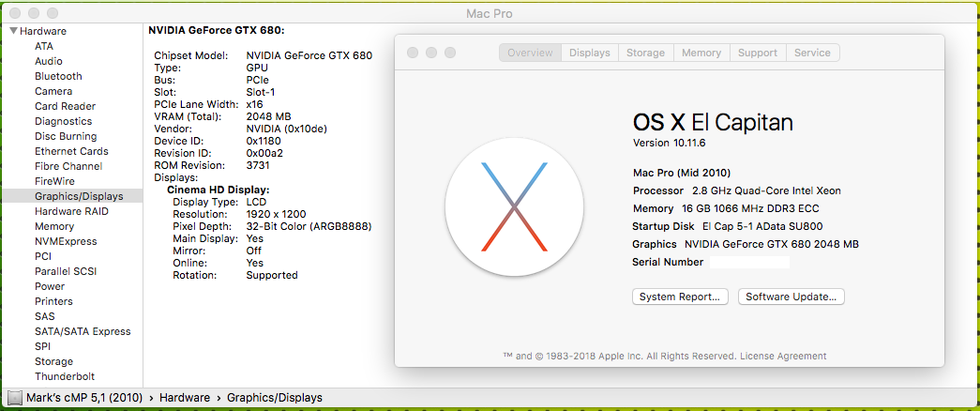Screen dimensions: 980x411
Task: Select SAS in the sidebar
Action: [x=44, y=316]
